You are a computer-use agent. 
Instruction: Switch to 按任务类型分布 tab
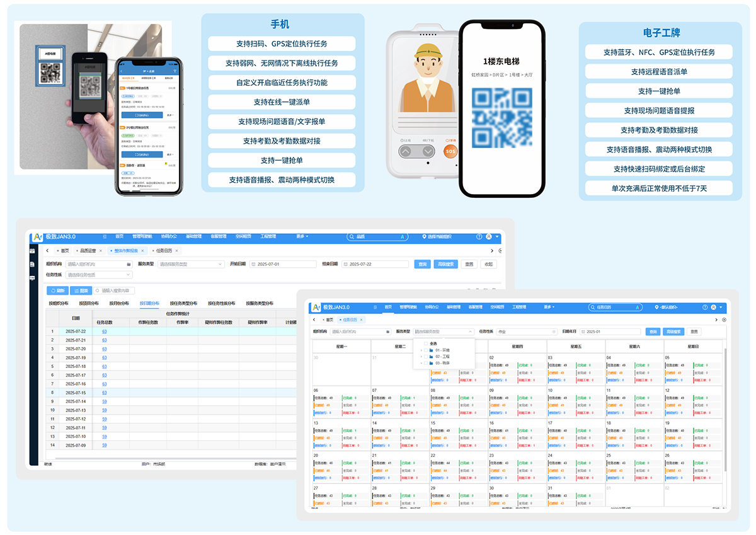coord(183,303)
